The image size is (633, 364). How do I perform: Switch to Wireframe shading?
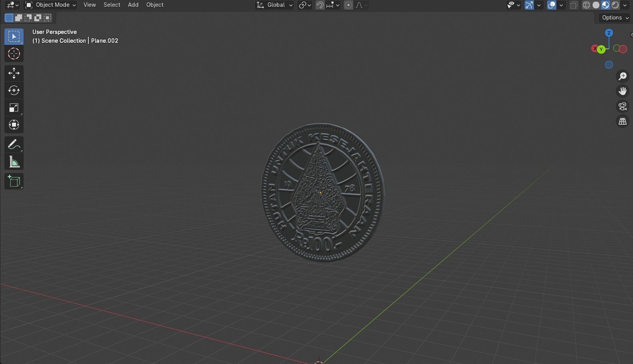[x=587, y=5]
